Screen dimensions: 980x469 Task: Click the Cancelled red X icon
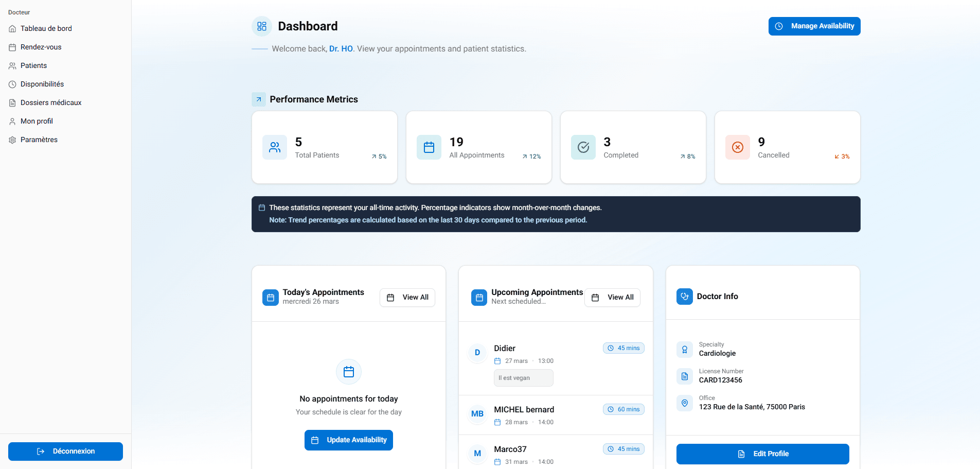738,148
